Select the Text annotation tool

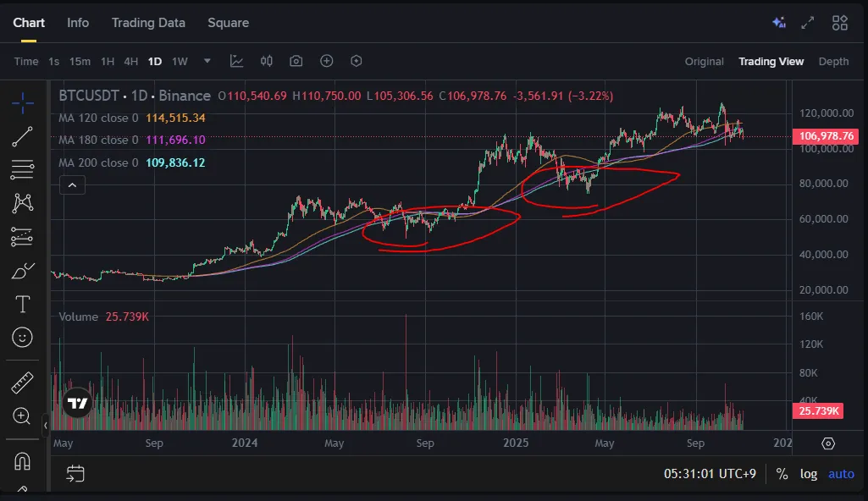tap(23, 304)
